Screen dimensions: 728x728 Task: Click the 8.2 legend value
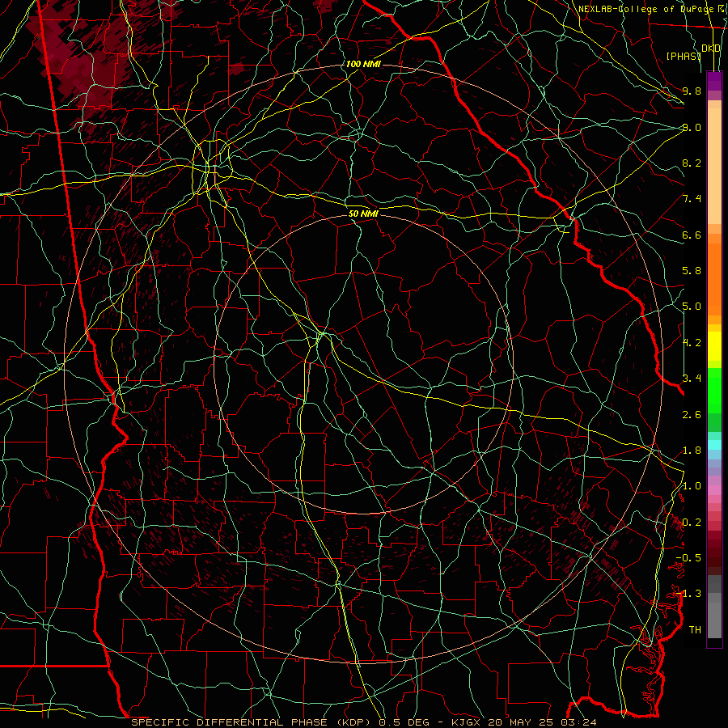pos(692,163)
